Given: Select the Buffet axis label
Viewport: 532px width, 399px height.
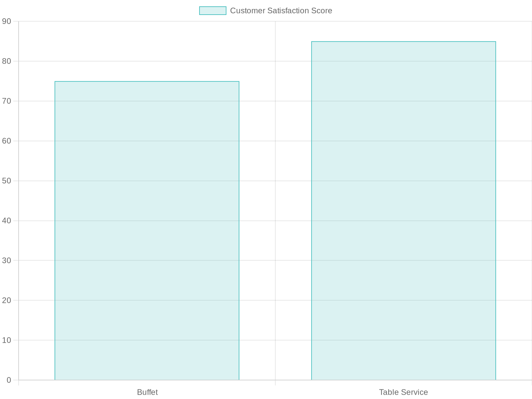Looking at the screenshot, I should click(147, 392).
